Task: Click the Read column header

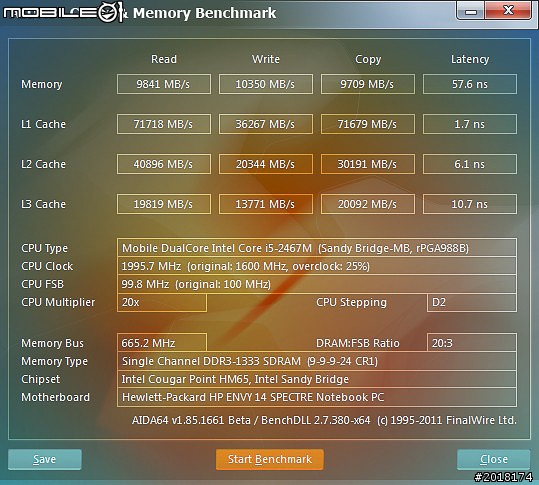Action: tap(164, 59)
